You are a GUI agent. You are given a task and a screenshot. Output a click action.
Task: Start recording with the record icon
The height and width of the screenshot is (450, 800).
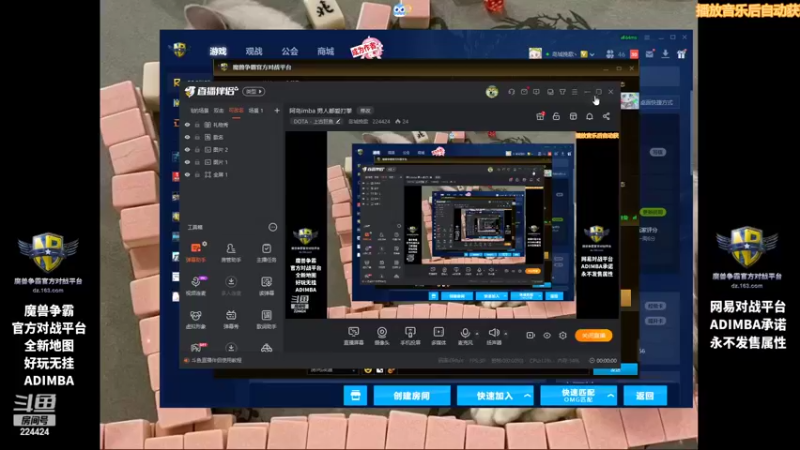(x=530, y=335)
